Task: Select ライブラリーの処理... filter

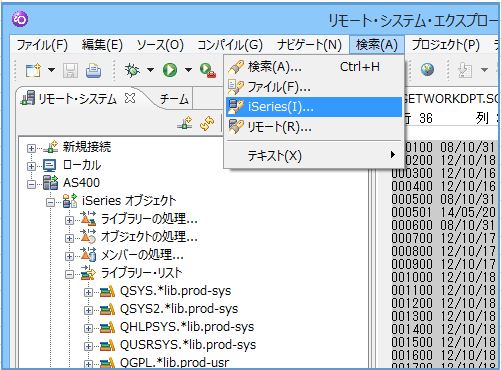Action: tap(149, 219)
